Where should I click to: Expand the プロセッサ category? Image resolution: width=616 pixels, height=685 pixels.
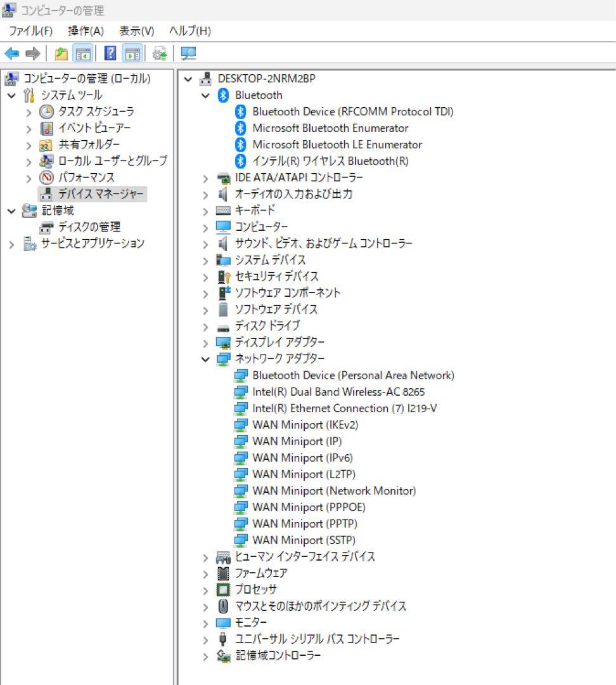204,589
